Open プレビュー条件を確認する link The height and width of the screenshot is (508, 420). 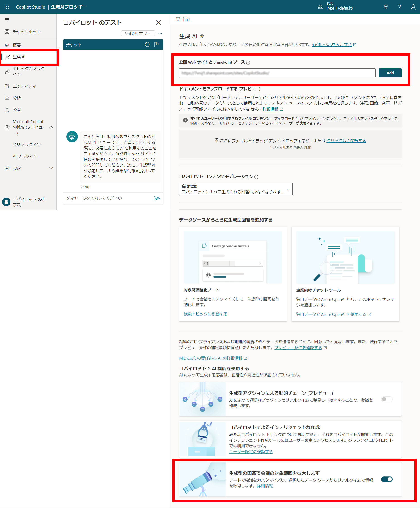tap(298, 348)
